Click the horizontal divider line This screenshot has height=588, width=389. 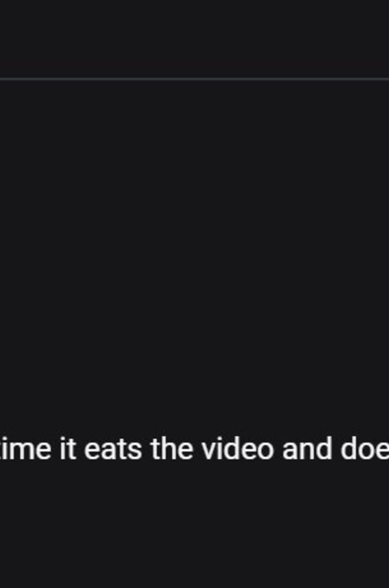coord(194,79)
